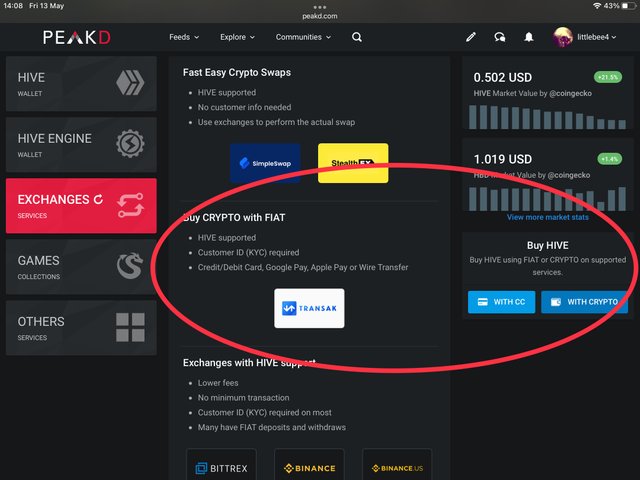The height and width of the screenshot is (480, 640).
Task: Open the Transak fiat purchase tile
Action: pyautogui.click(x=309, y=308)
